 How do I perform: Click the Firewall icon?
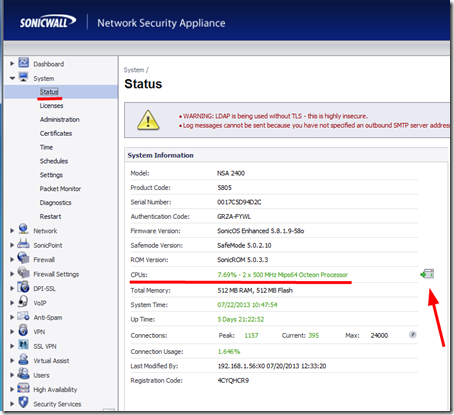pos(23,258)
